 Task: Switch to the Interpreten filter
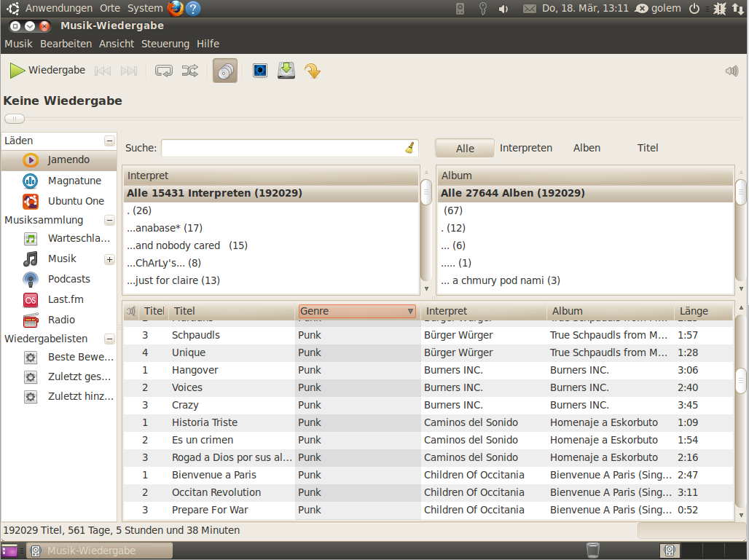coord(526,147)
